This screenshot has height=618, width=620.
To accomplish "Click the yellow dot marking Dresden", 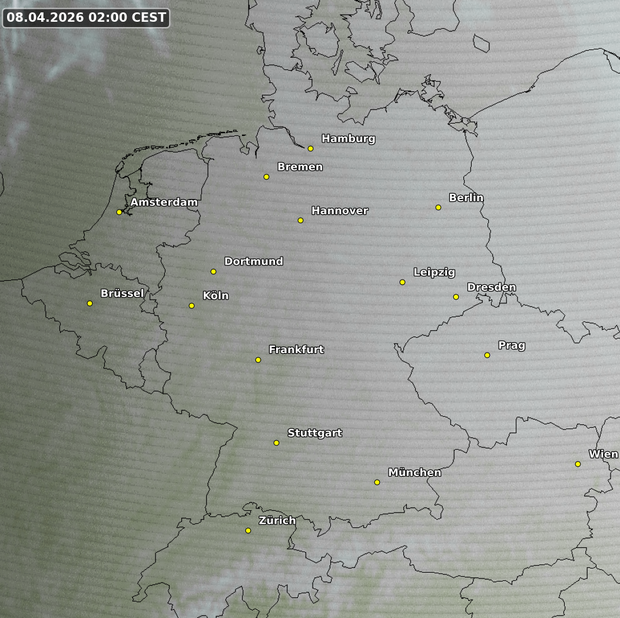I will [x=456, y=296].
